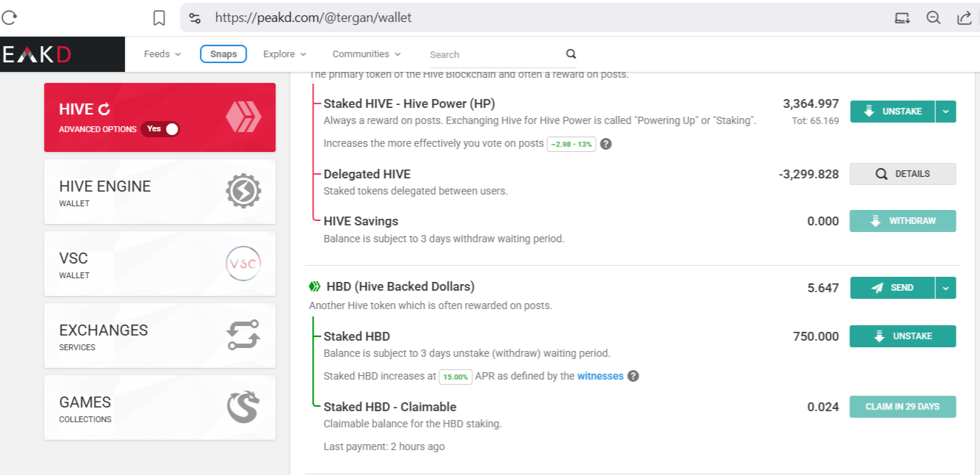Open the EXCHANGES services
The image size is (980, 475).
click(x=160, y=336)
